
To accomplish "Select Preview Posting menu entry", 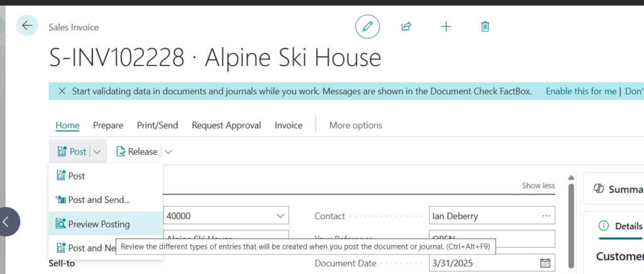I will coord(106,224).
